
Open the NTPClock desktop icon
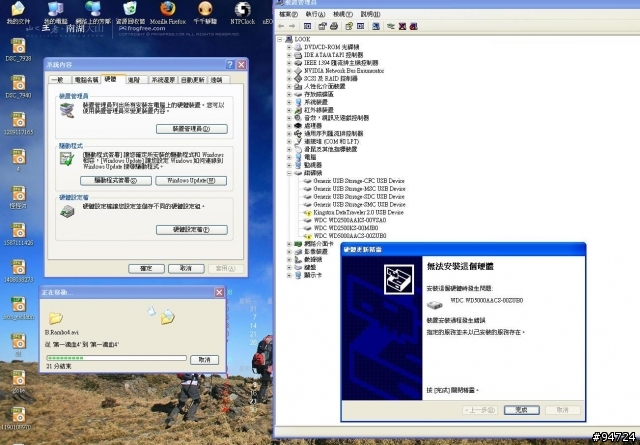pos(242,12)
